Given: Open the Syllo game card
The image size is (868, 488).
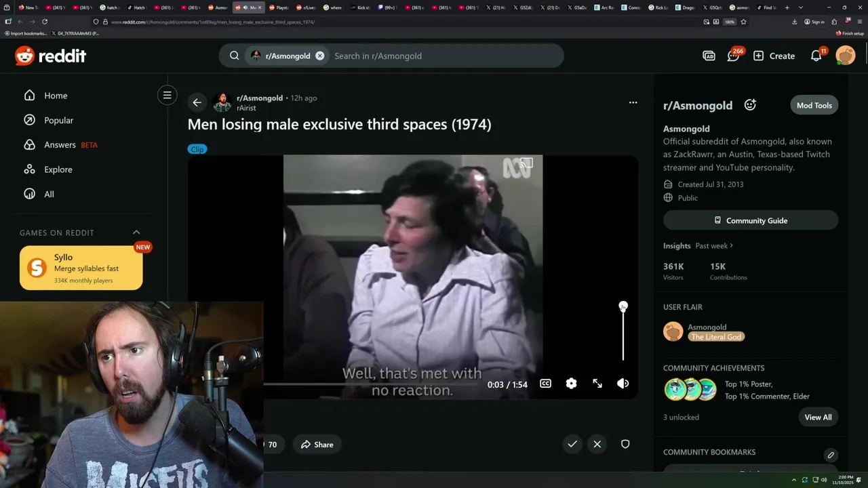Looking at the screenshot, I should pos(81,268).
